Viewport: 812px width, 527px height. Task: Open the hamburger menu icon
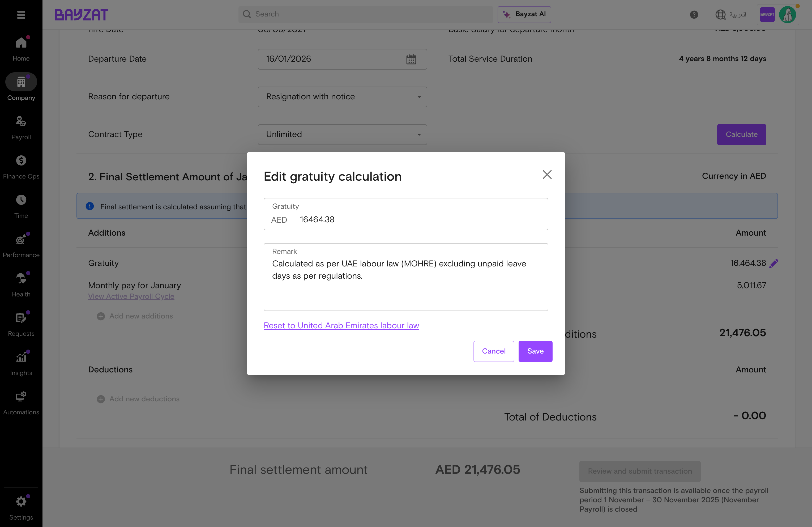click(21, 15)
